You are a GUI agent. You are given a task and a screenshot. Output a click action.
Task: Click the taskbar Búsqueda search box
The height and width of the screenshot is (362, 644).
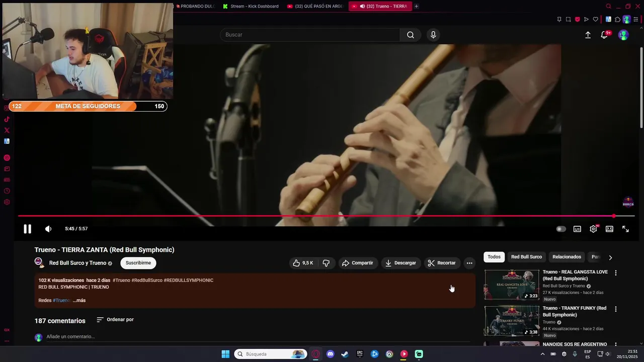tap(271, 354)
